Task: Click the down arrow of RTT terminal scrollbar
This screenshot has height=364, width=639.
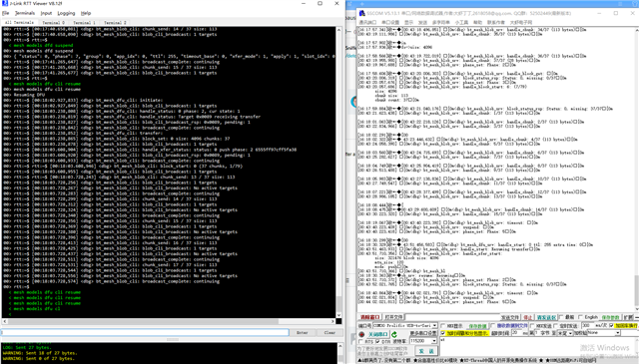Action: click(338, 315)
